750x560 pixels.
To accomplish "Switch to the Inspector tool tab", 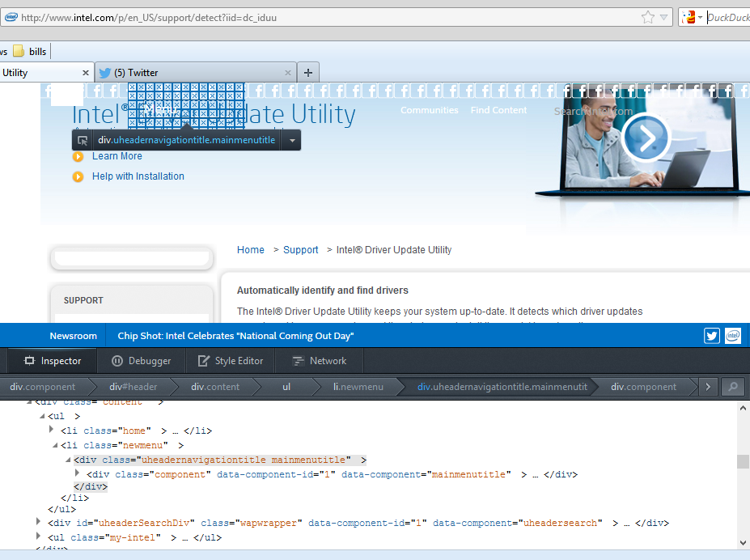I will [53, 361].
